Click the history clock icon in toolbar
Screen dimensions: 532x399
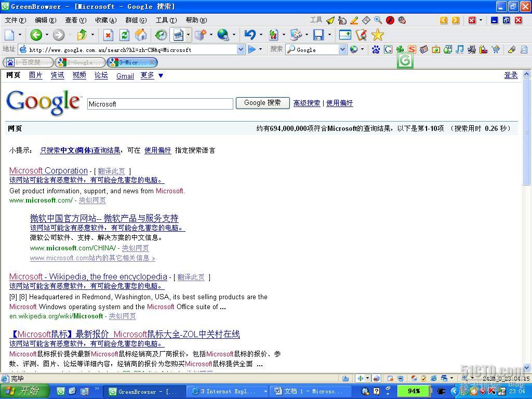[x=161, y=35]
